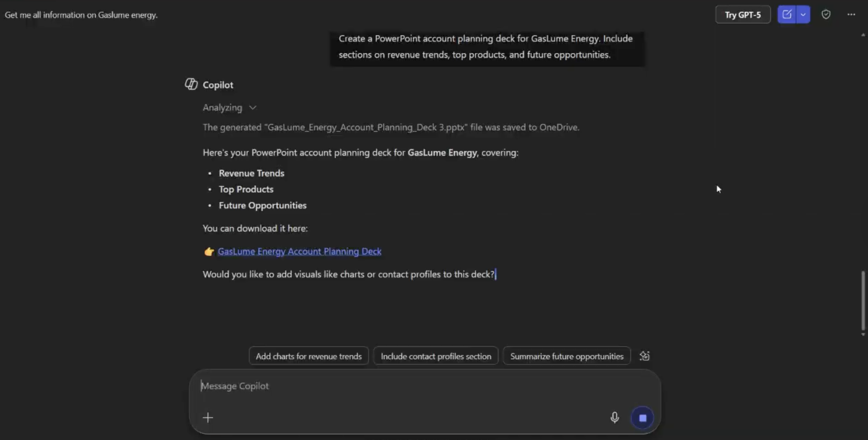Click the chat title Get me all information
This screenshot has width=868, height=440.
coord(81,15)
